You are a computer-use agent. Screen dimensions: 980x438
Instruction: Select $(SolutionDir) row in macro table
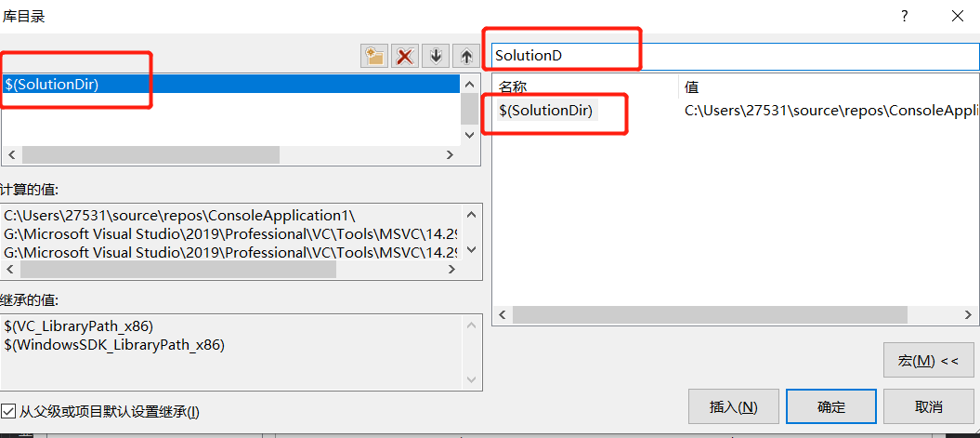(547, 111)
